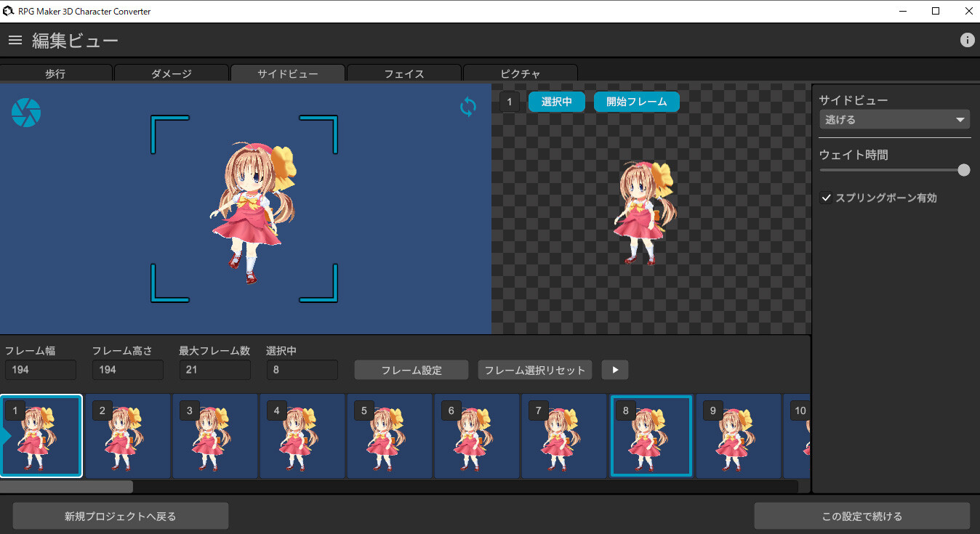Open the hamburger menu
Image resolution: width=980 pixels, height=534 pixels.
15,40
